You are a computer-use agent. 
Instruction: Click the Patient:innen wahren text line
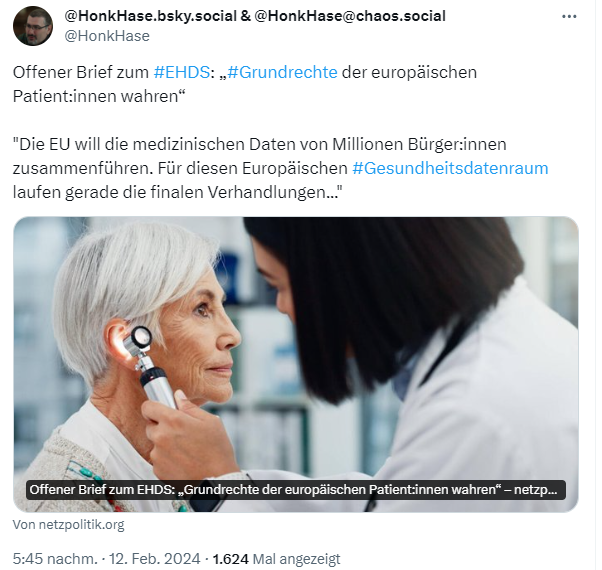point(99,96)
